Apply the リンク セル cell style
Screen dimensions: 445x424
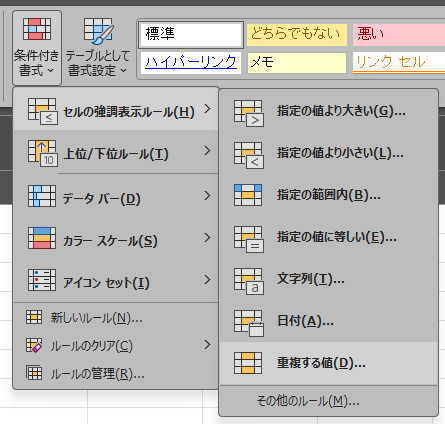399,63
